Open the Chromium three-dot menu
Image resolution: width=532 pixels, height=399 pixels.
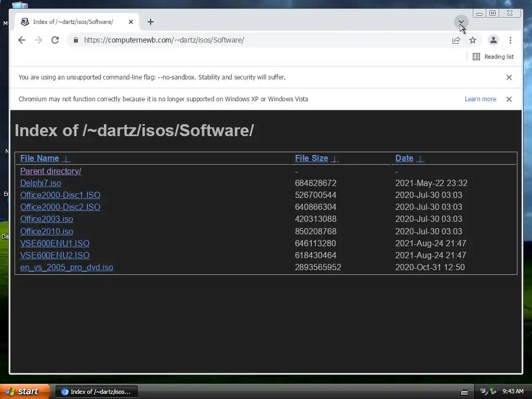[x=510, y=40]
